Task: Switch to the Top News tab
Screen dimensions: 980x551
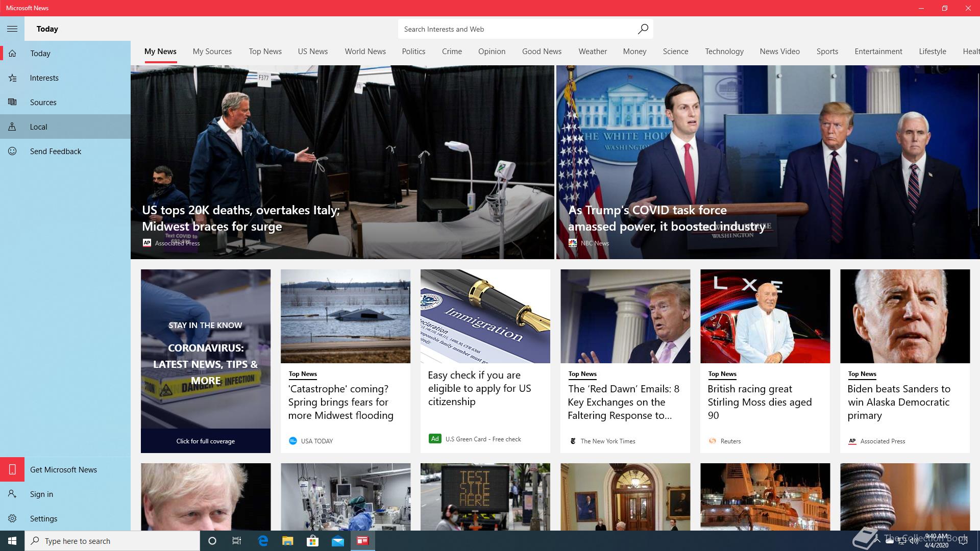Action: coord(265,52)
